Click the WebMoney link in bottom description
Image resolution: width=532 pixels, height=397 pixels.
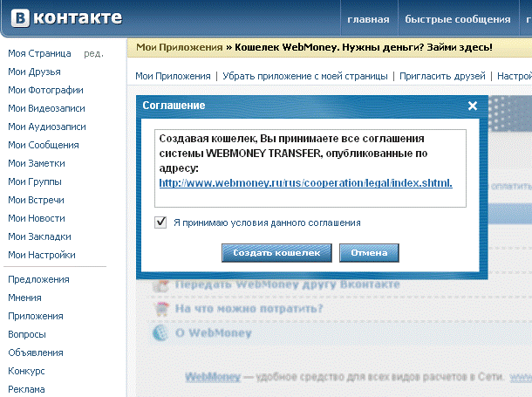tap(213, 377)
